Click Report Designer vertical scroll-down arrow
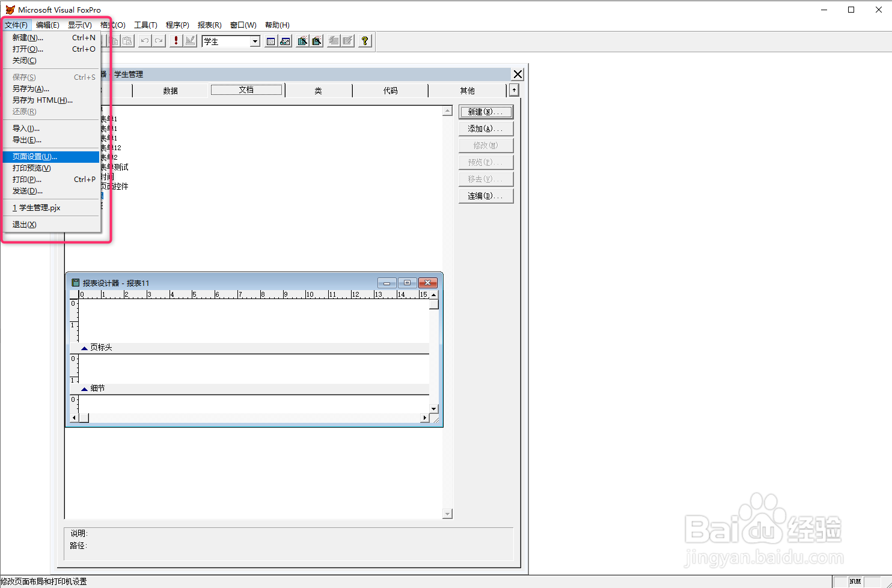 point(434,408)
